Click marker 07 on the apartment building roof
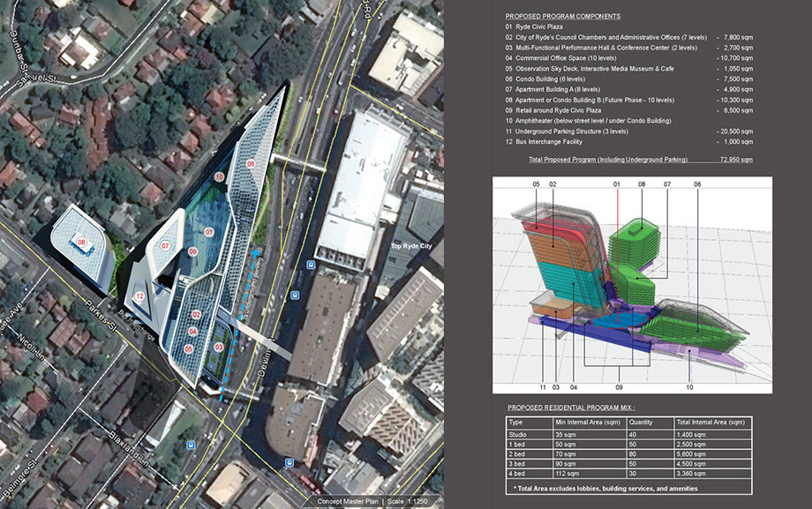Image resolution: width=812 pixels, height=509 pixels. (165, 245)
